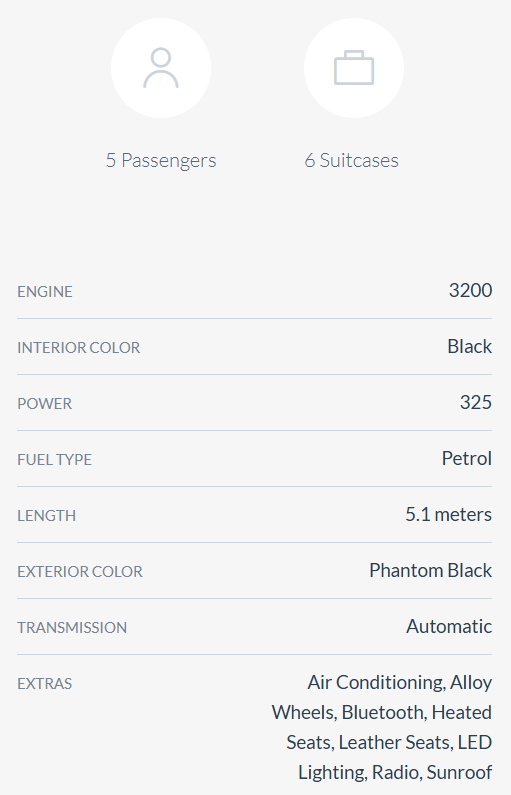The image size is (511, 795).
Task: Click the Automatic transmission value
Action: coord(449,626)
